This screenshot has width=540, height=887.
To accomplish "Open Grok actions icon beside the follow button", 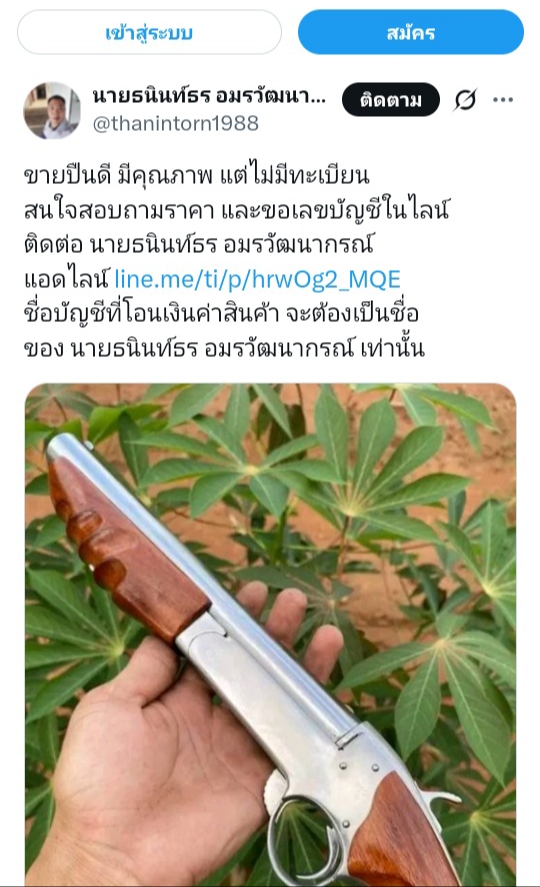I will pos(465,100).
